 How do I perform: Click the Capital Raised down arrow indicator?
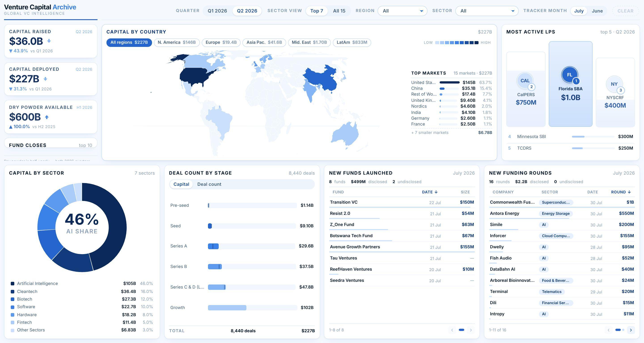(x=49, y=41)
